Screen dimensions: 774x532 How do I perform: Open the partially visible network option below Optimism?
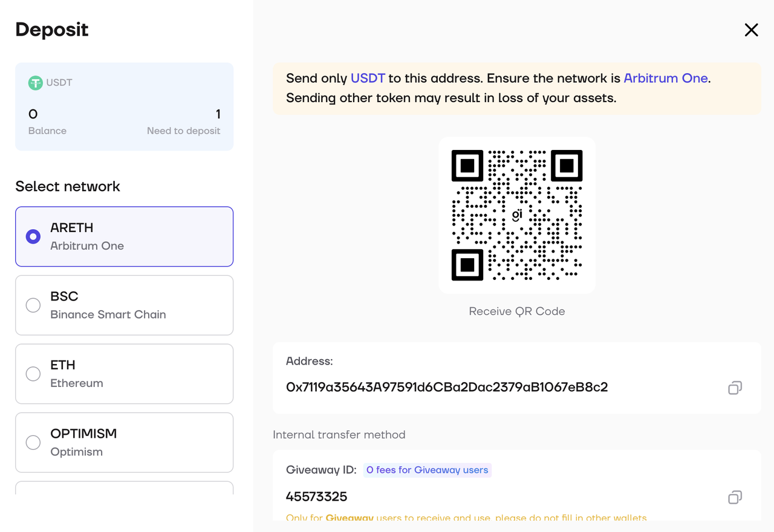124,488
